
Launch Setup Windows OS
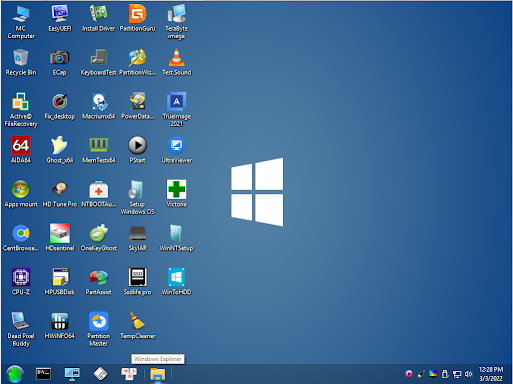(137, 197)
